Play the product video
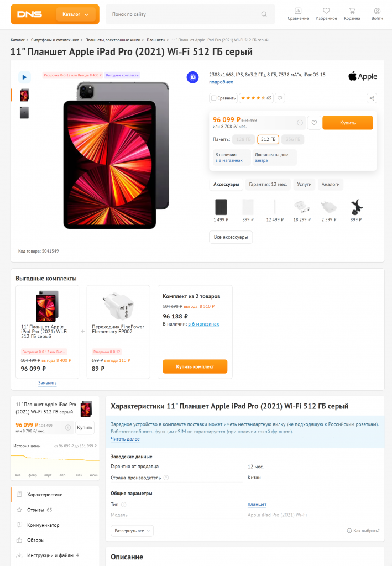 coord(24,77)
